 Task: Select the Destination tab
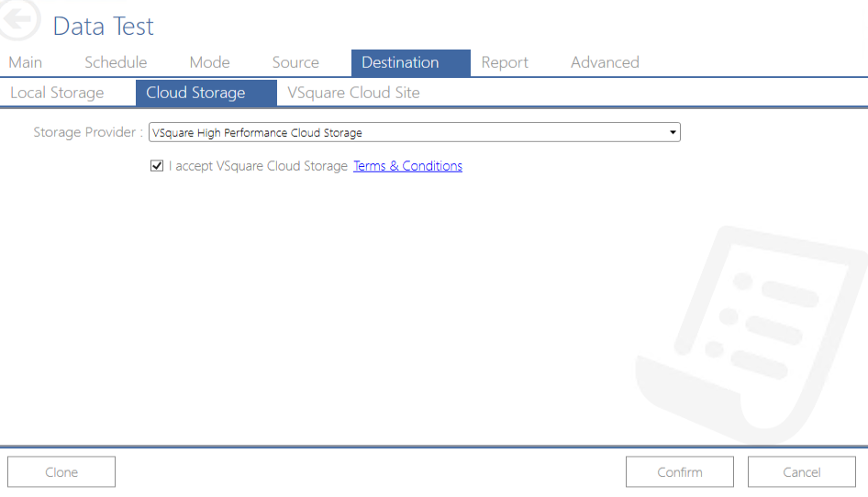[x=411, y=62]
